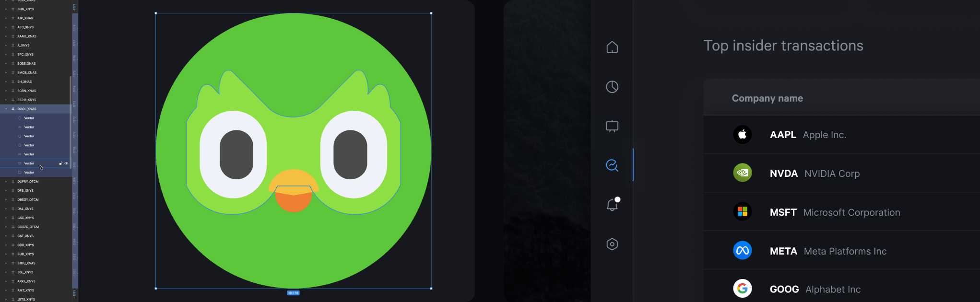
Task: Toggle visibility eye on hovered Vector layer
Action: pos(67,163)
